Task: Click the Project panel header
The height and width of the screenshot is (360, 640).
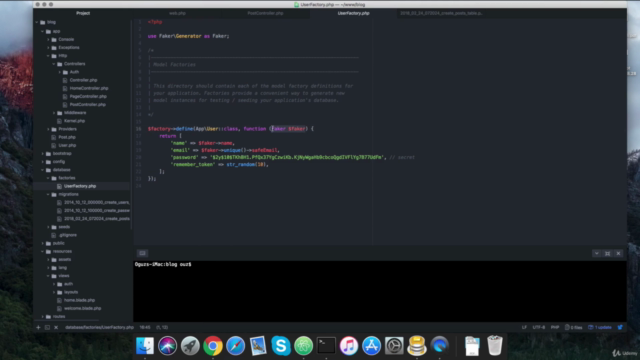Action: tap(83, 13)
